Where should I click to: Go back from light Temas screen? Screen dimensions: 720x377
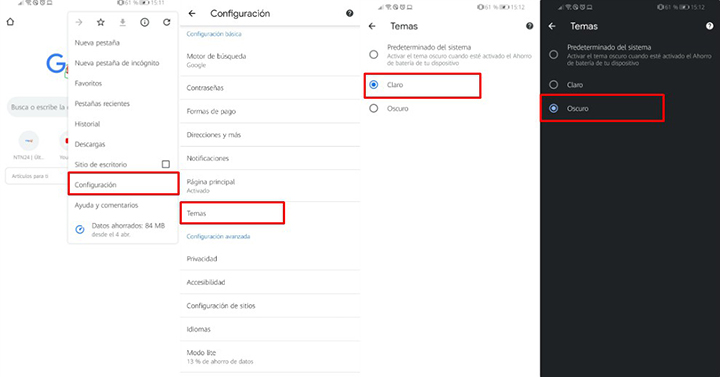(x=372, y=26)
